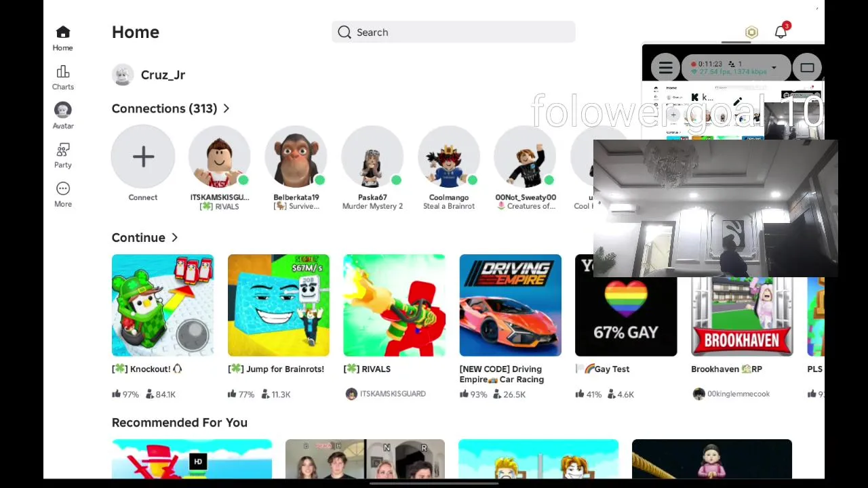The image size is (868, 488).
Task: Open the Cruz_Jr username link
Action: (x=163, y=75)
